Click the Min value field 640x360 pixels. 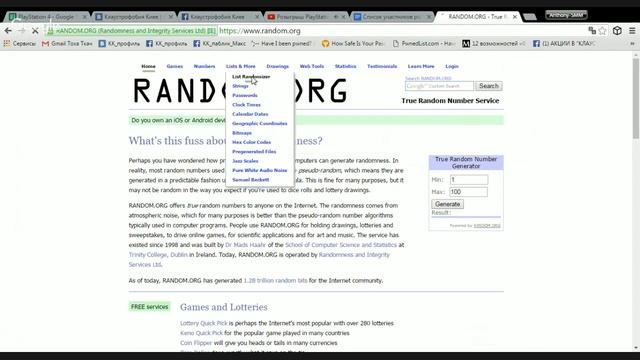pos(469,180)
